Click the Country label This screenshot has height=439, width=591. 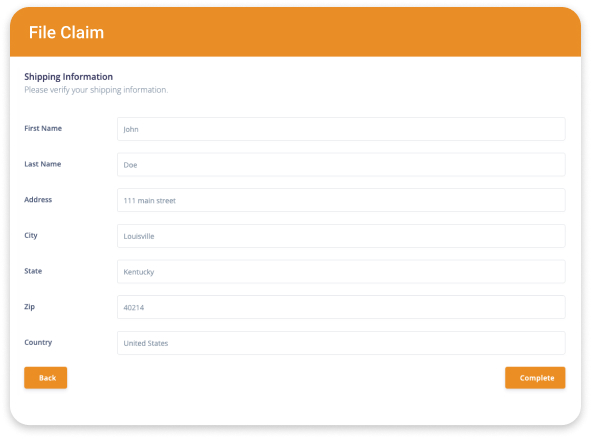38,342
